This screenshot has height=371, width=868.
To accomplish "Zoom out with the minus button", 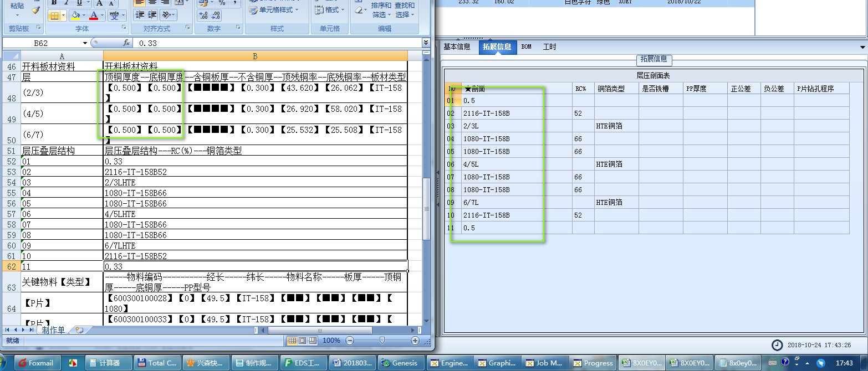I will tap(349, 341).
